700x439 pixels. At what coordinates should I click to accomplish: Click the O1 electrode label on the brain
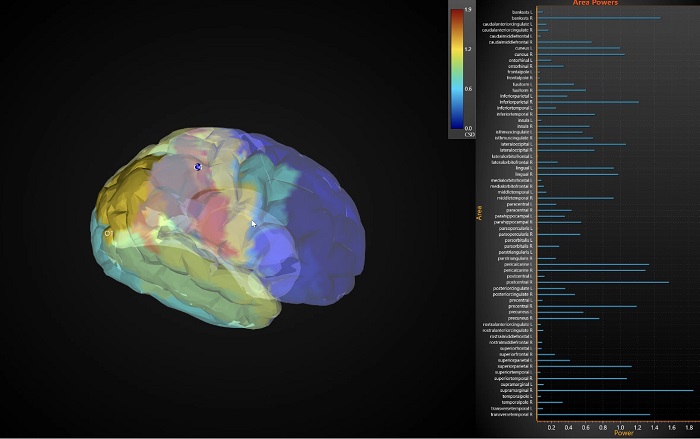tap(108, 233)
